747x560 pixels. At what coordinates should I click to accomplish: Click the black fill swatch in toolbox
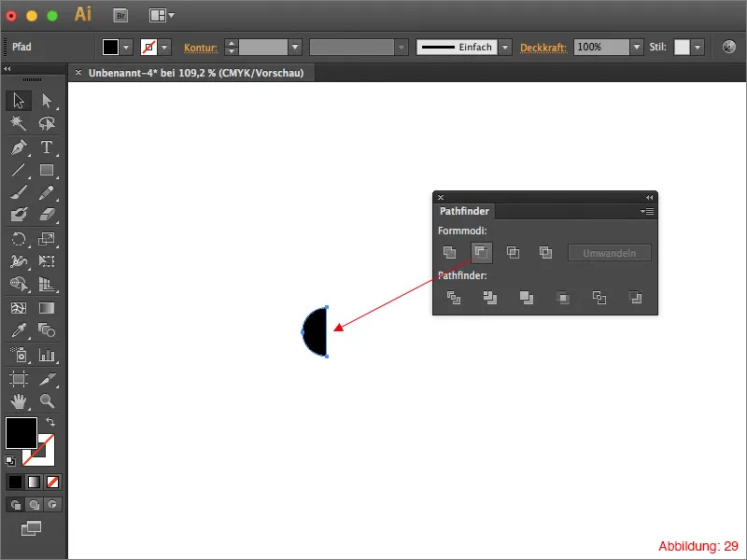point(21,433)
